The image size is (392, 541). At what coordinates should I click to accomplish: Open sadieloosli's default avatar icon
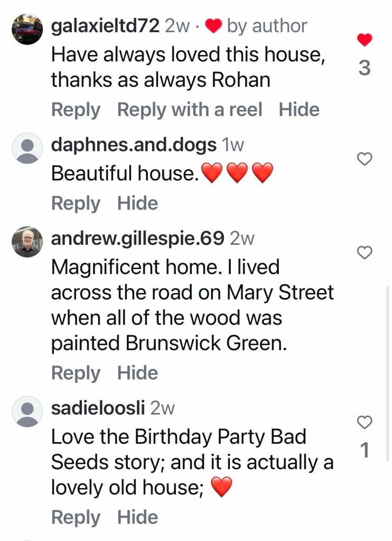pyautogui.click(x=27, y=411)
